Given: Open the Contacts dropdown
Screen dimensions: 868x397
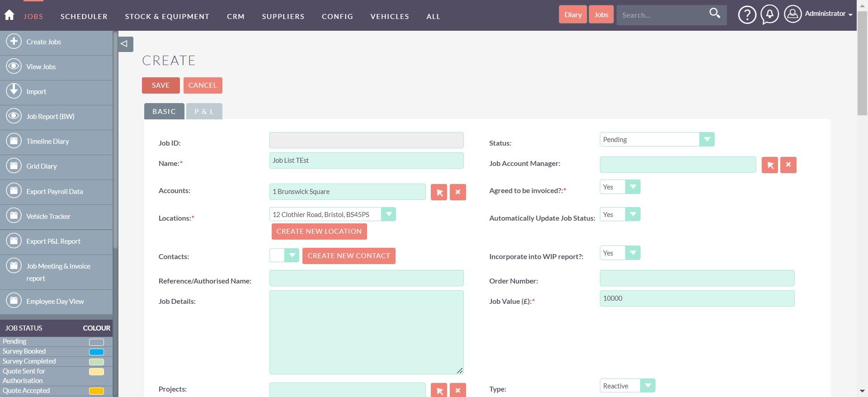Looking at the screenshot, I should coord(284,255).
